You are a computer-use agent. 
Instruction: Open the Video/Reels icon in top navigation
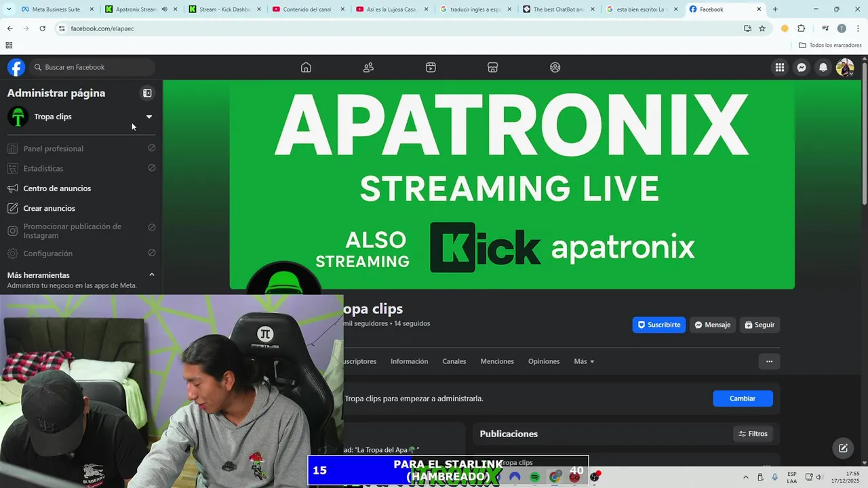coord(431,67)
